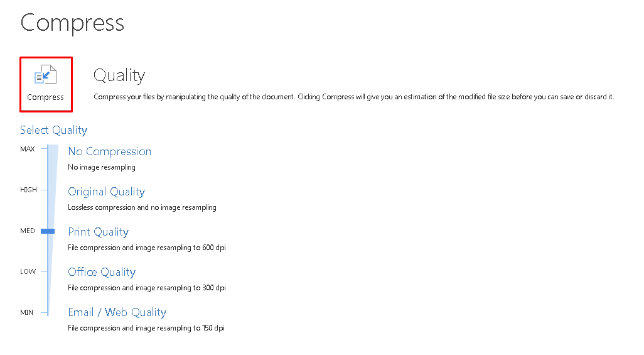
Task: Click the LOW slider label
Action: click(28, 271)
